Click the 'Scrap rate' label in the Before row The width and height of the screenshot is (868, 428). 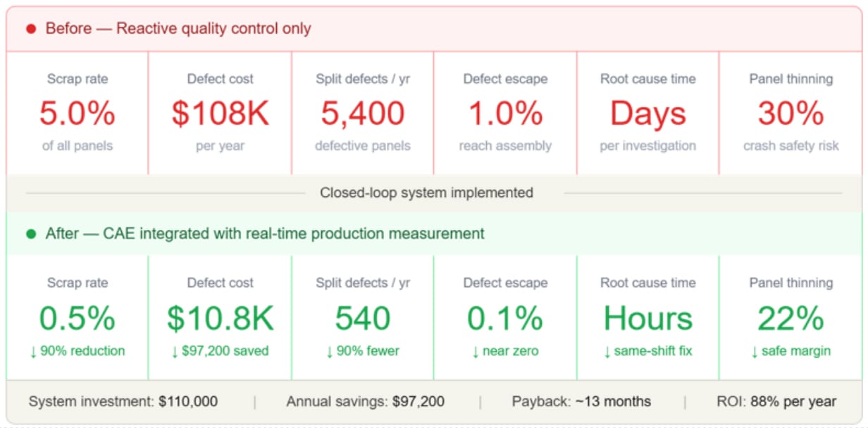coord(77,79)
